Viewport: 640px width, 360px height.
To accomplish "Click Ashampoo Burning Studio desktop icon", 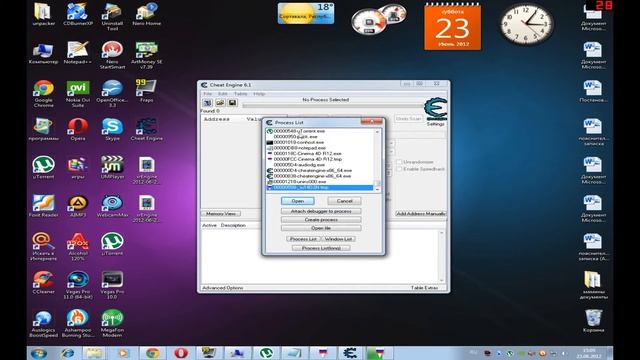I will point(78,323).
